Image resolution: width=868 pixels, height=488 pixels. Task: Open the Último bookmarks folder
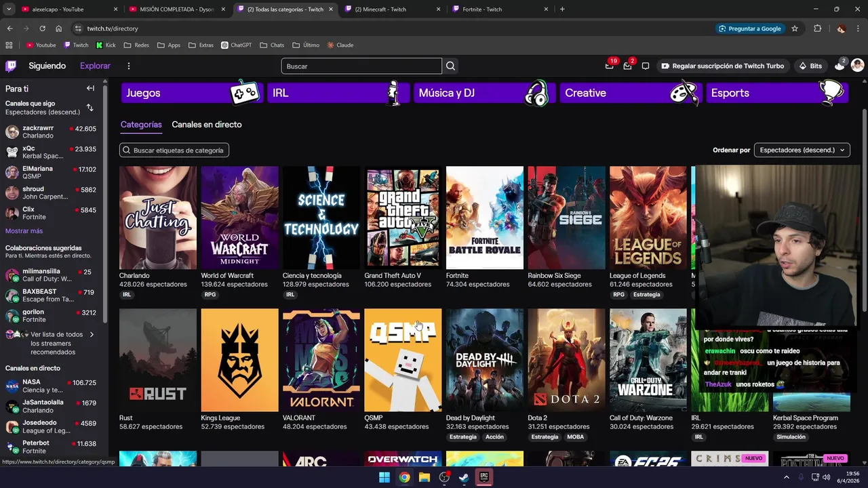click(306, 45)
